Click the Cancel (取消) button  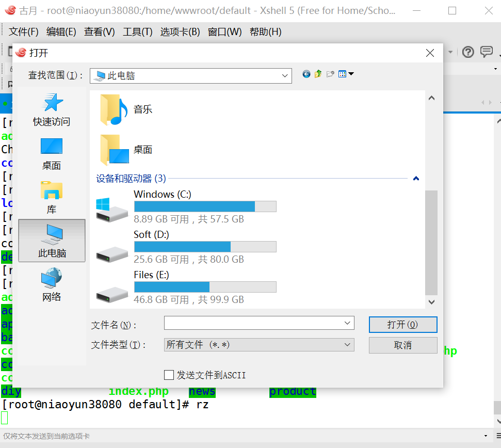click(403, 345)
